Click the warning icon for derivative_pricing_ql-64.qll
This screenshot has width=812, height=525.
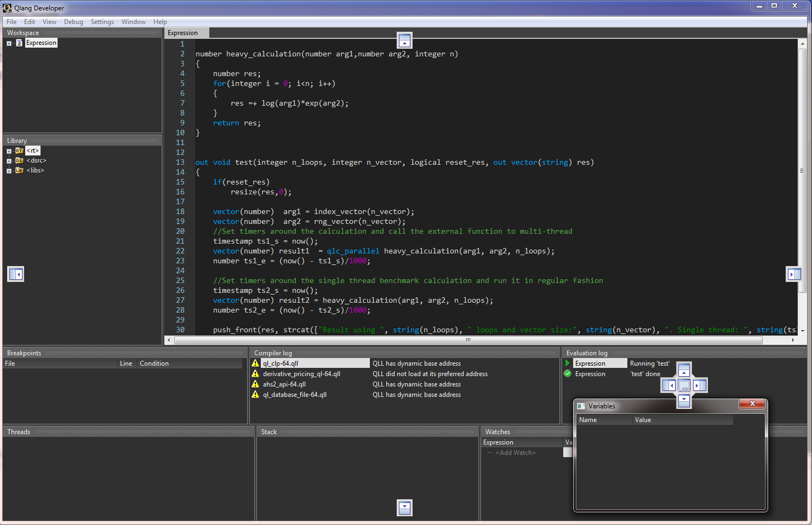pyautogui.click(x=255, y=373)
